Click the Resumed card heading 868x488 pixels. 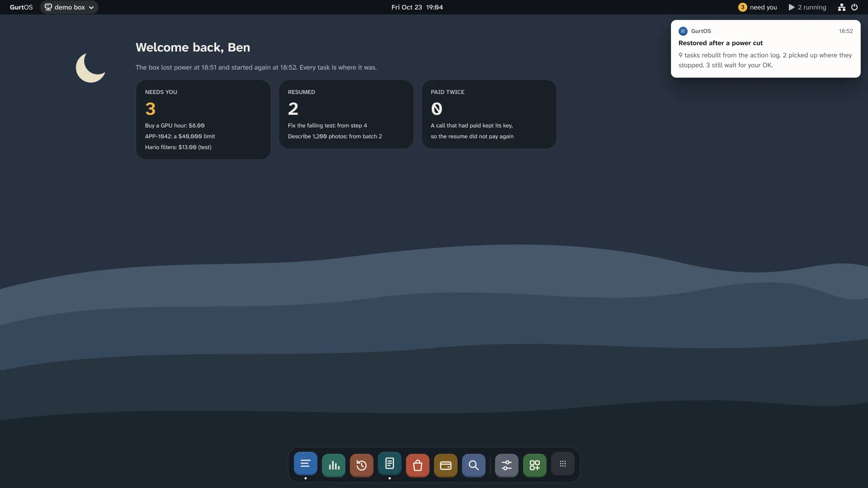[x=302, y=92]
